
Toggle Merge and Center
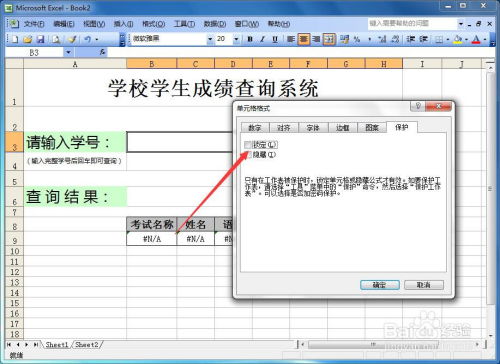tap(329, 39)
